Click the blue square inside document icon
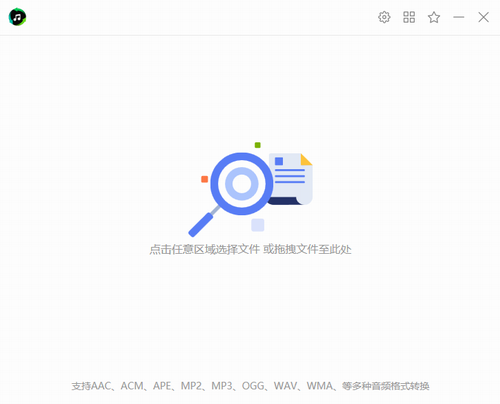 pos(279,161)
